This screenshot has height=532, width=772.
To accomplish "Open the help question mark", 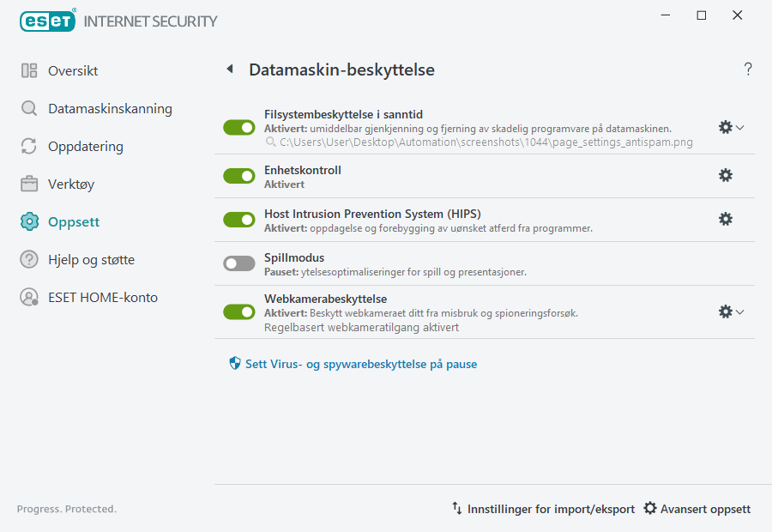I will [x=747, y=69].
